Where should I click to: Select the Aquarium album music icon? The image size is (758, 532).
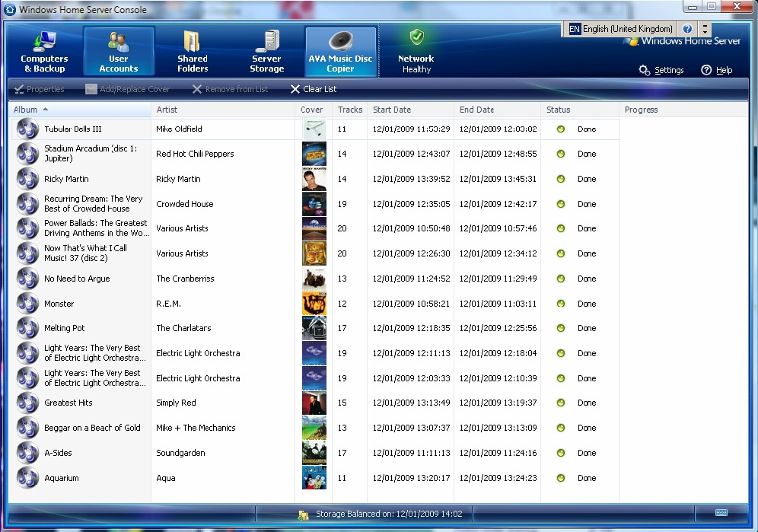click(x=27, y=478)
